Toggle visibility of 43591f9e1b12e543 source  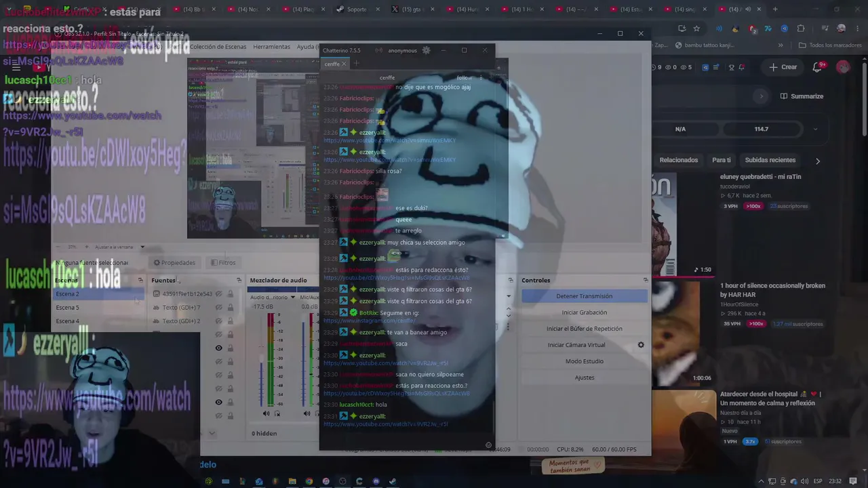(x=218, y=294)
